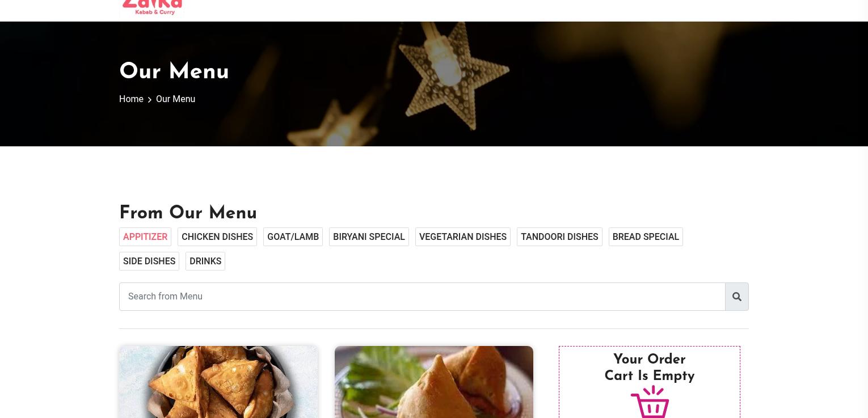Switch to the SIDE DISHES category
The image size is (868, 418).
click(149, 261)
